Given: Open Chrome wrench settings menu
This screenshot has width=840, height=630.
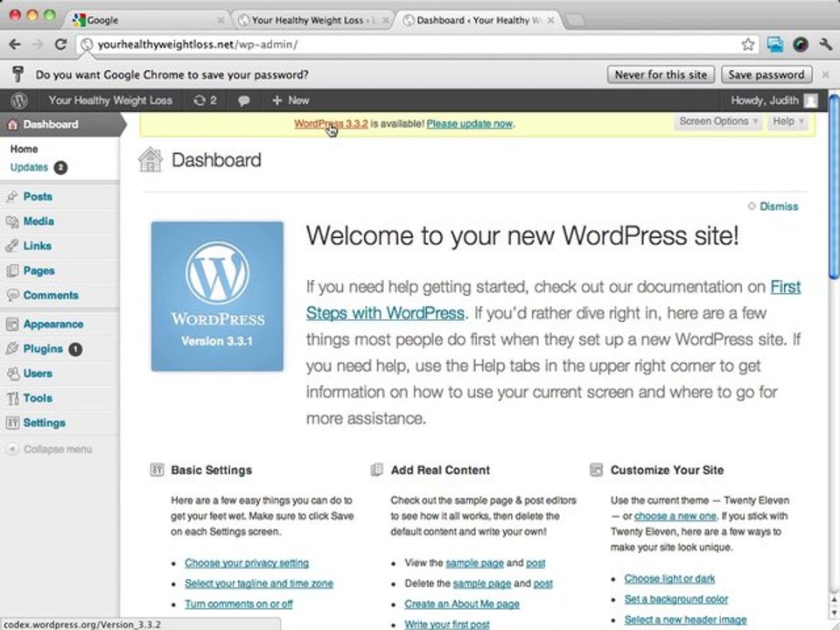Looking at the screenshot, I should [x=825, y=45].
